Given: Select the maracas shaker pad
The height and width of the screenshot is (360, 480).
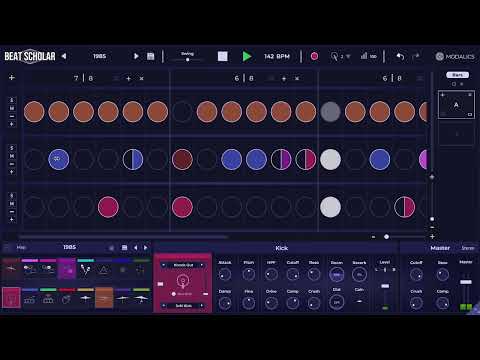Looking at the screenshot, I should click(x=85, y=269).
